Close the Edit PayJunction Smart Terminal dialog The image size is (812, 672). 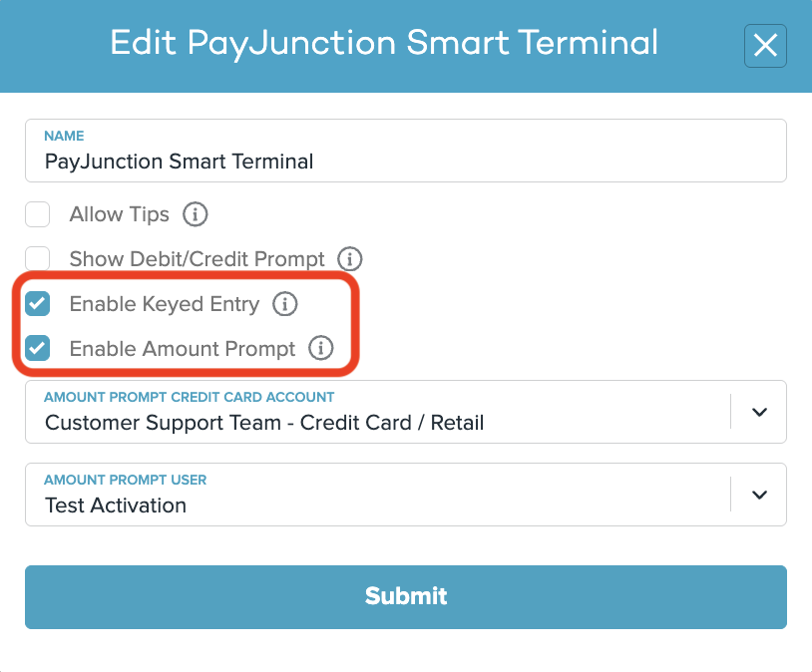[765, 46]
